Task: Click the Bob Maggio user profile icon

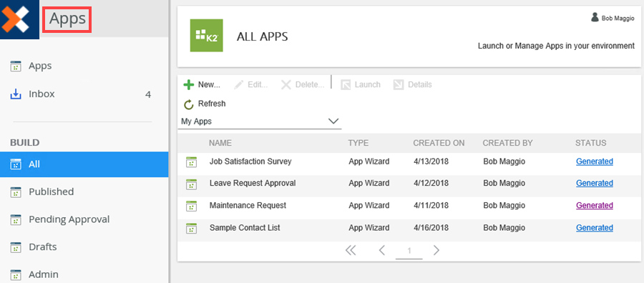Action: click(x=595, y=17)
